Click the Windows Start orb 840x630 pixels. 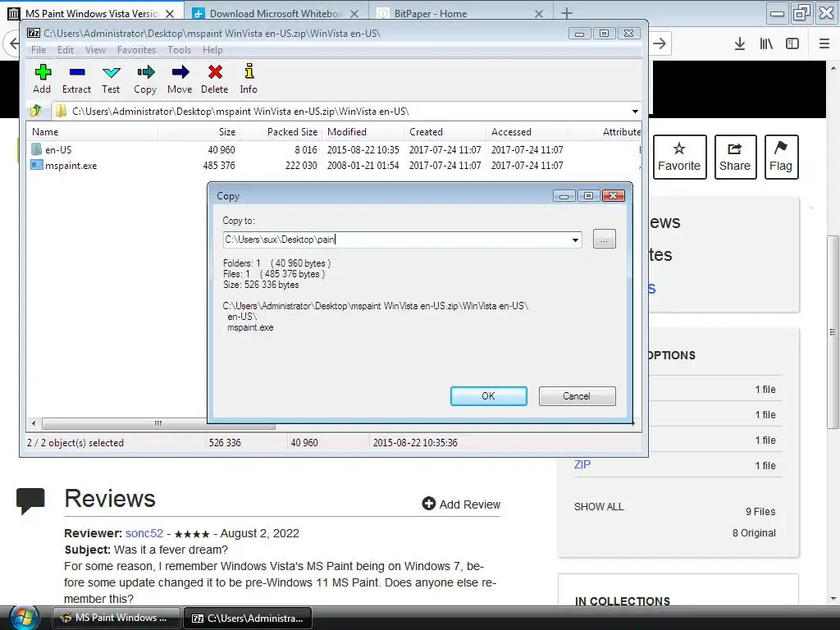pos(24,618)
